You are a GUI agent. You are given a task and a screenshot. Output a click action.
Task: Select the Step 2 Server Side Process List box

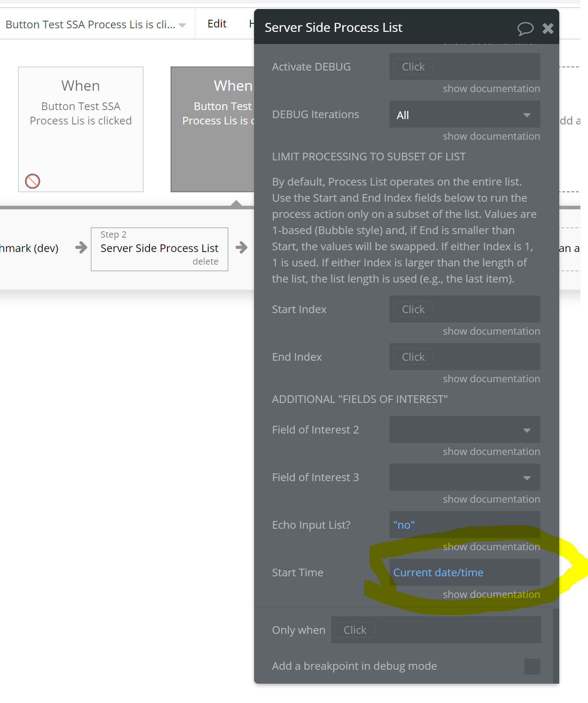(x=159, y=249)
